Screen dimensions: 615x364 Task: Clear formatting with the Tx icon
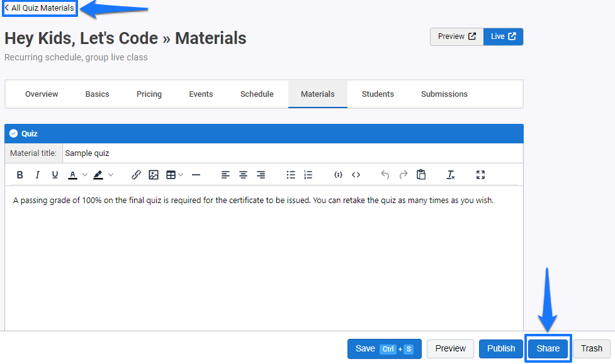(450, 174)
